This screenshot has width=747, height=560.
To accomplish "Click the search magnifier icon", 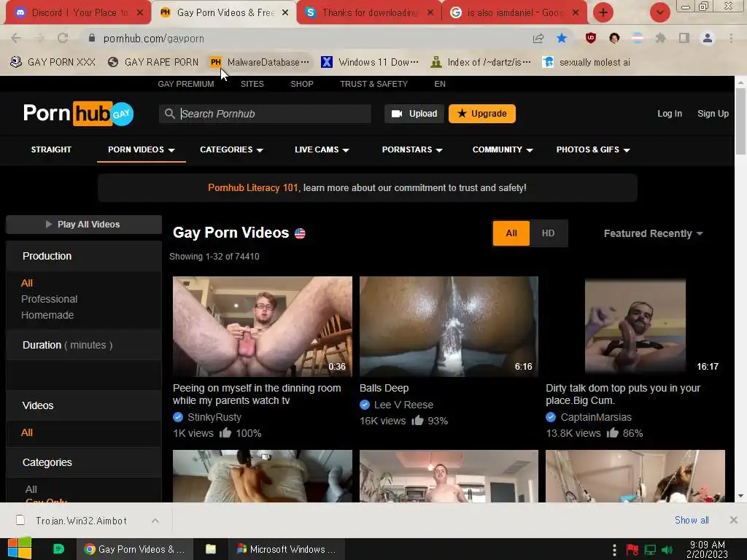I will coord(169,114).
